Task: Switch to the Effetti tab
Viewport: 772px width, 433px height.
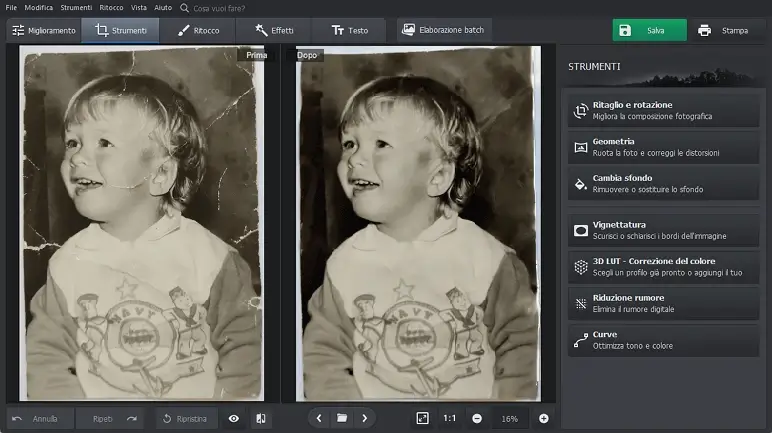Action: (274, 31)
